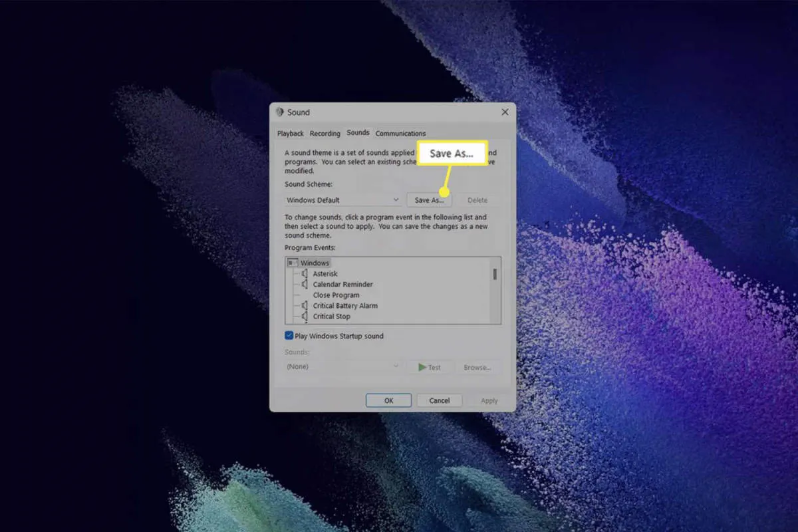Click the Test button

tap(430, 367)
